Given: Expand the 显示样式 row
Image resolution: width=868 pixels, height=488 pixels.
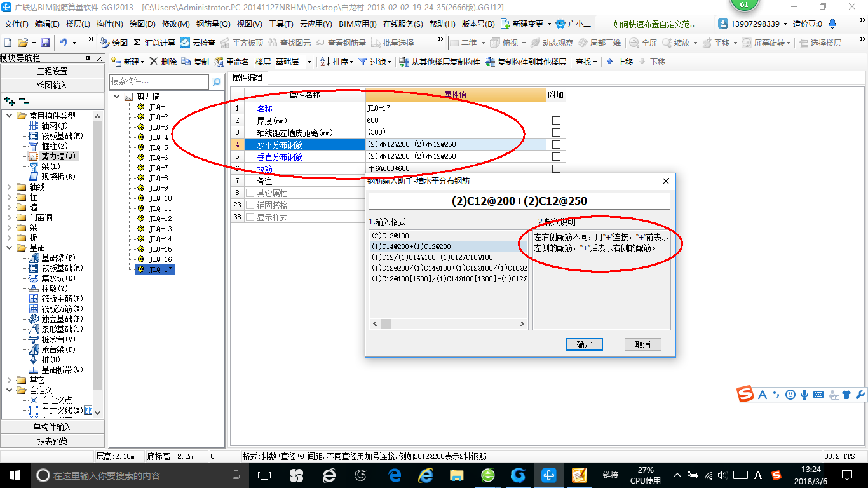Looking at the screenshot, I should tap(250, 217).
